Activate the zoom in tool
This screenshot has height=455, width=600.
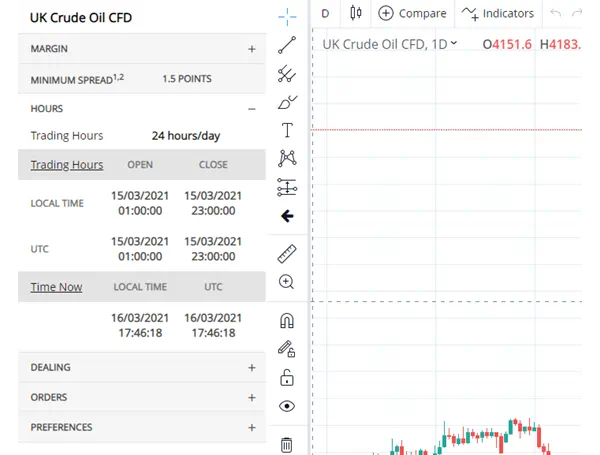pos(287,282)
